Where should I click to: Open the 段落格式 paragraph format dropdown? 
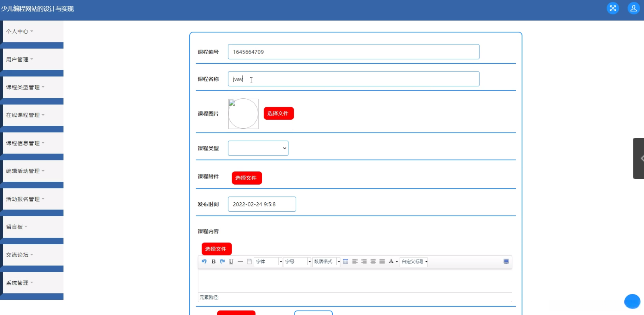point(327,262)
